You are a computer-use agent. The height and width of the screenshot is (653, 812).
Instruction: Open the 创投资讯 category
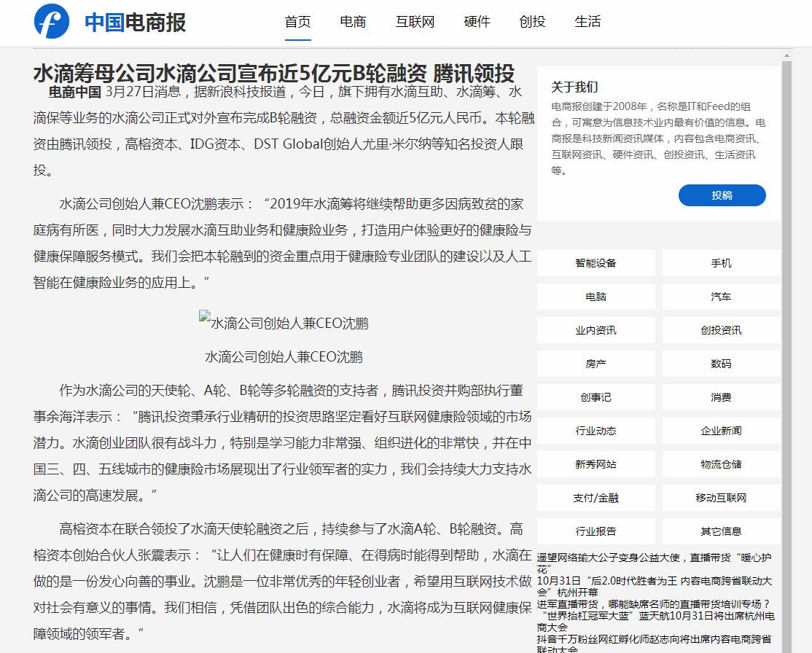[722, 330]
